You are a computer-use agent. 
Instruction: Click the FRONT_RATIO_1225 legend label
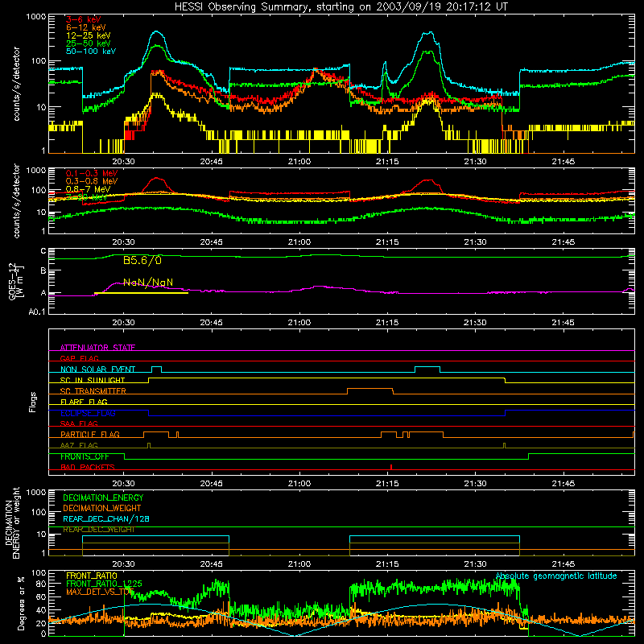point(104,584)
